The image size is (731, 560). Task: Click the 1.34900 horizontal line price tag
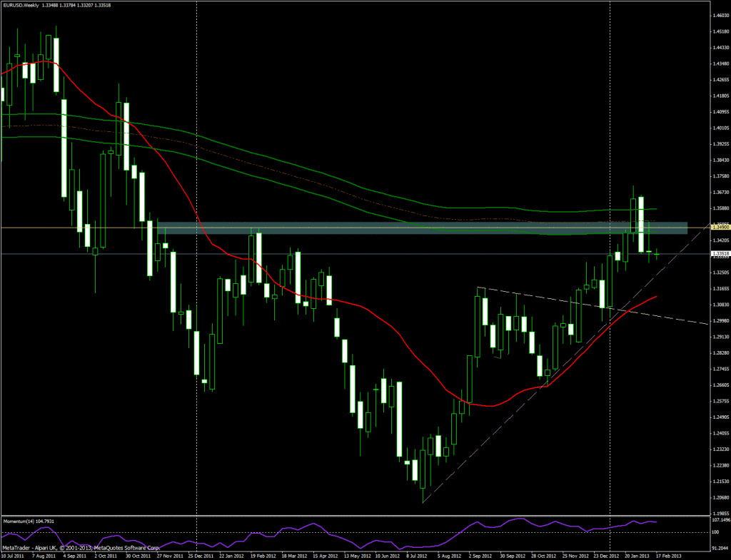(720, 228)
